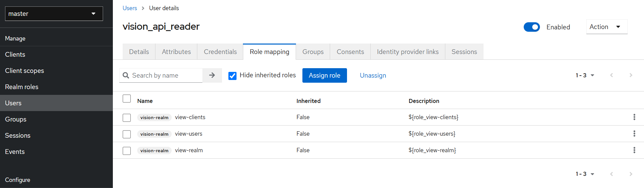This screenshot has width=644, height=188.
Task: Expand the Action dropdown menu
Action: [606, 27]
